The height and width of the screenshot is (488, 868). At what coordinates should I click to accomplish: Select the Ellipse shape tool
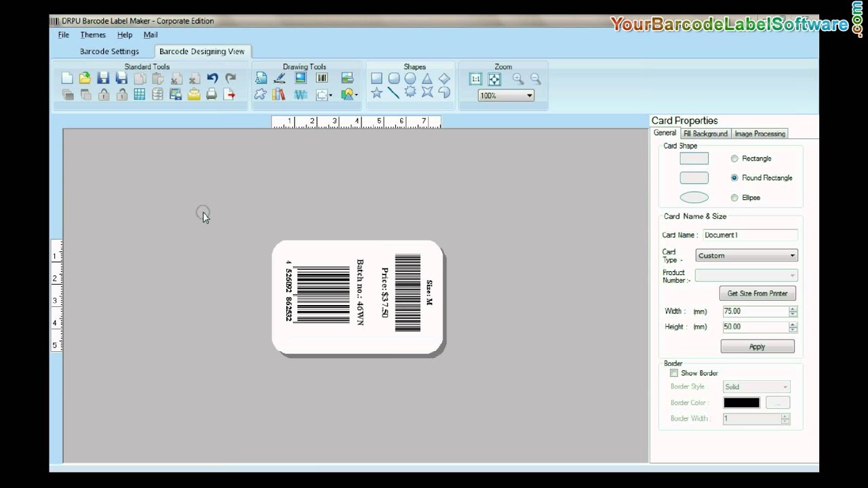point(410,79)
